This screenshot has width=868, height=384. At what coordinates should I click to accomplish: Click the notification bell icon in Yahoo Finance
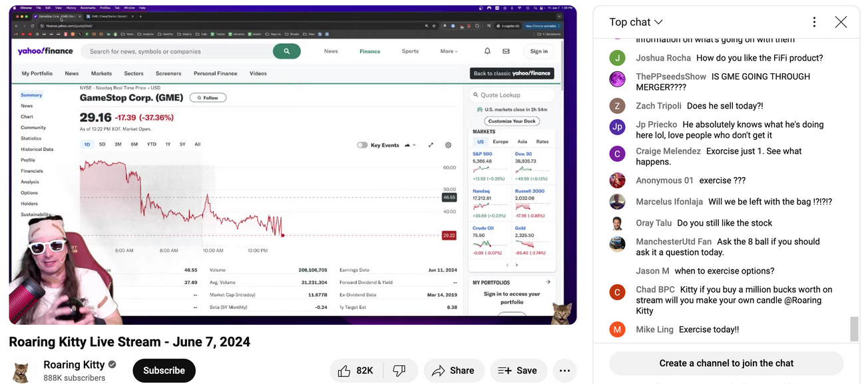click(x=487, y=51)
